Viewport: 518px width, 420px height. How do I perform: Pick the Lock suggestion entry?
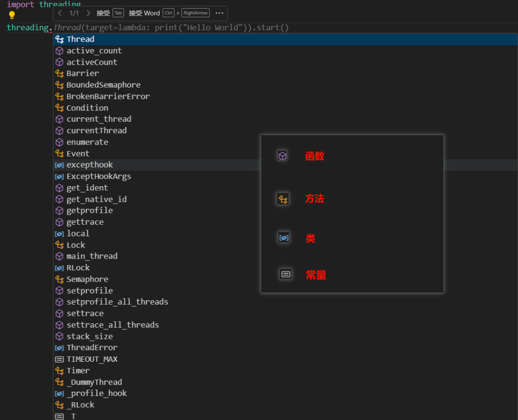tap(76, 245)
